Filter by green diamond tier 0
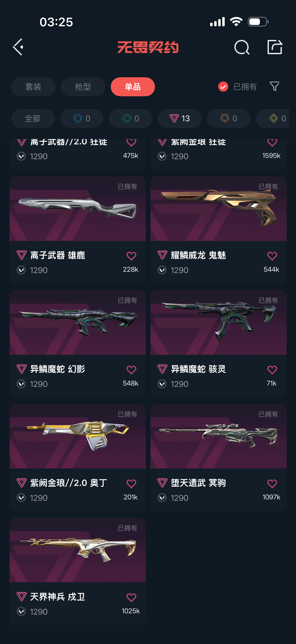Image resolution: width=296 pixels, height=644 pixels. pyautogui.click(x=131, y=119)
